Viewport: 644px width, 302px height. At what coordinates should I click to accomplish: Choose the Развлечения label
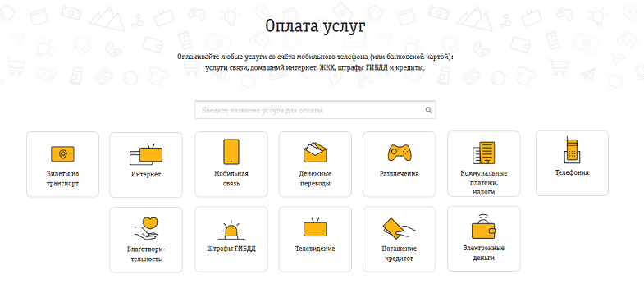coord(400,174)
